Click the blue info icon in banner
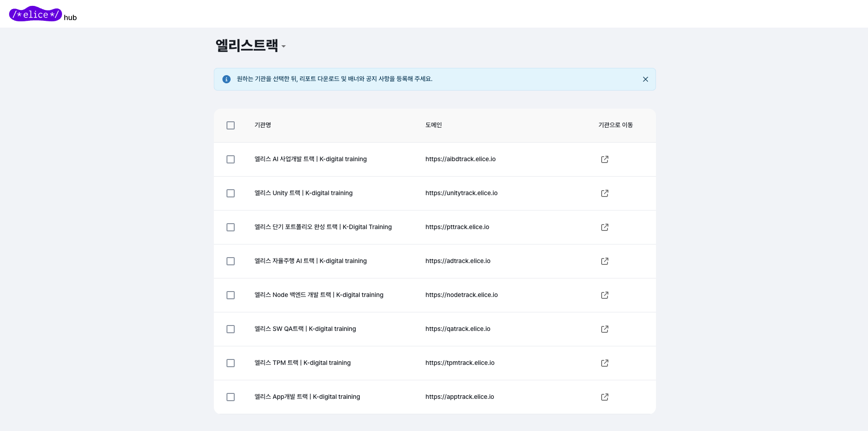The width and height of the screenshot is (868, 431). [x=227, y=79]
